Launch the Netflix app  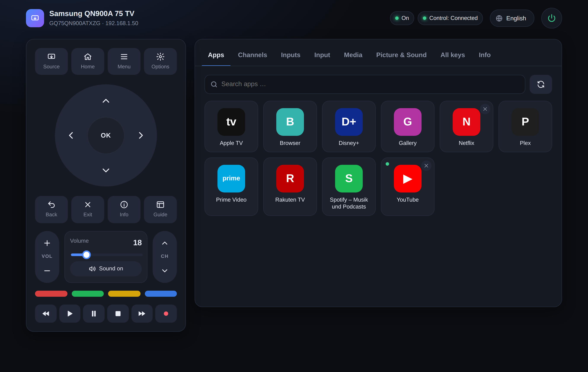coord(466,127)
